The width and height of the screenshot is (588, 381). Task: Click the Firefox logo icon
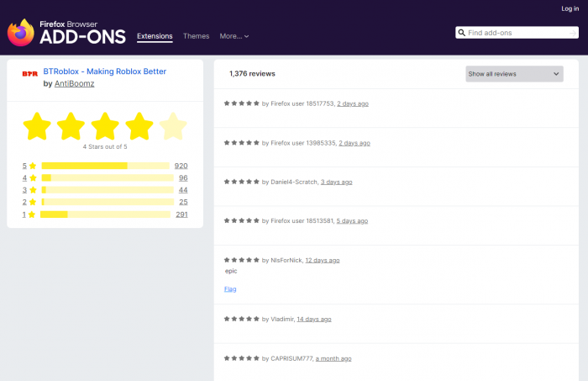coord(21,33)
